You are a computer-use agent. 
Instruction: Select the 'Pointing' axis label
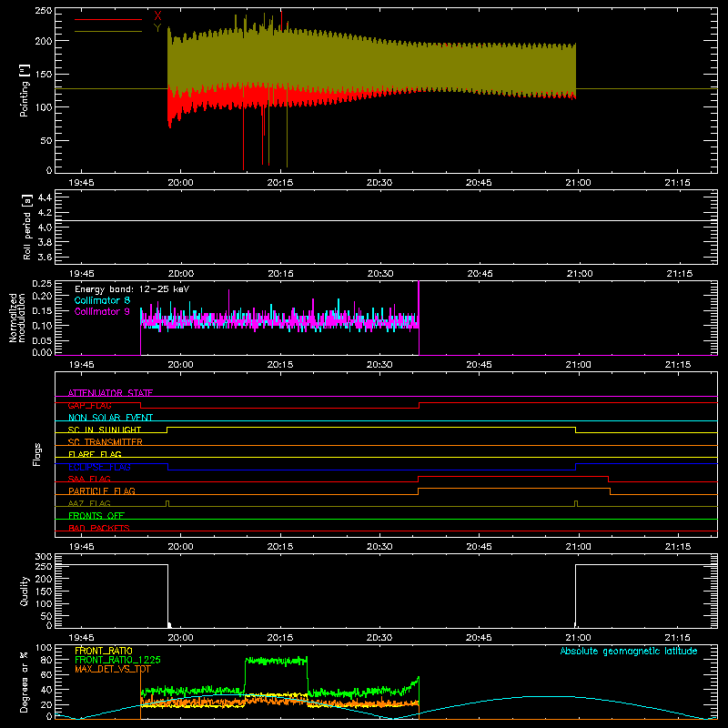tap(25, 90)
